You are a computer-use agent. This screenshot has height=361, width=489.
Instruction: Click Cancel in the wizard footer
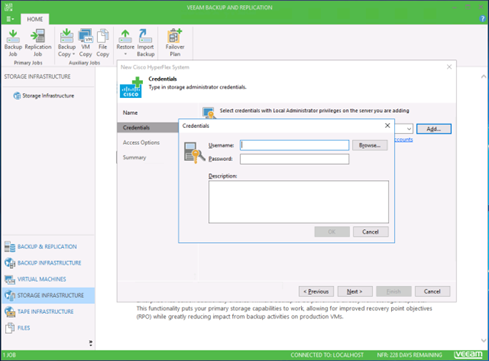(x=432, y=291)
